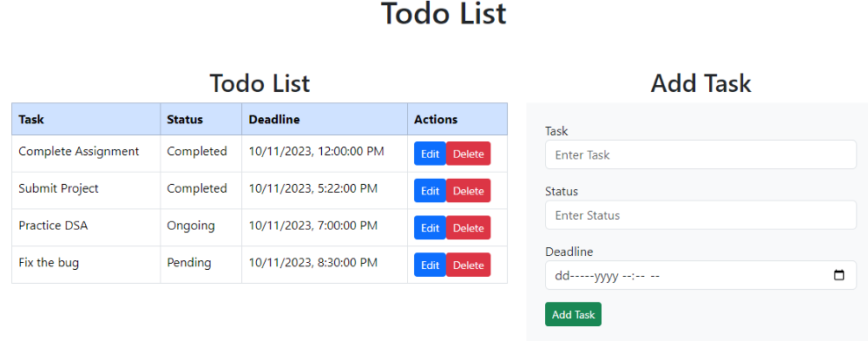Select the Practice DSA task name cell
Viewport: 868px width, 341px height.
click(86, 227)
